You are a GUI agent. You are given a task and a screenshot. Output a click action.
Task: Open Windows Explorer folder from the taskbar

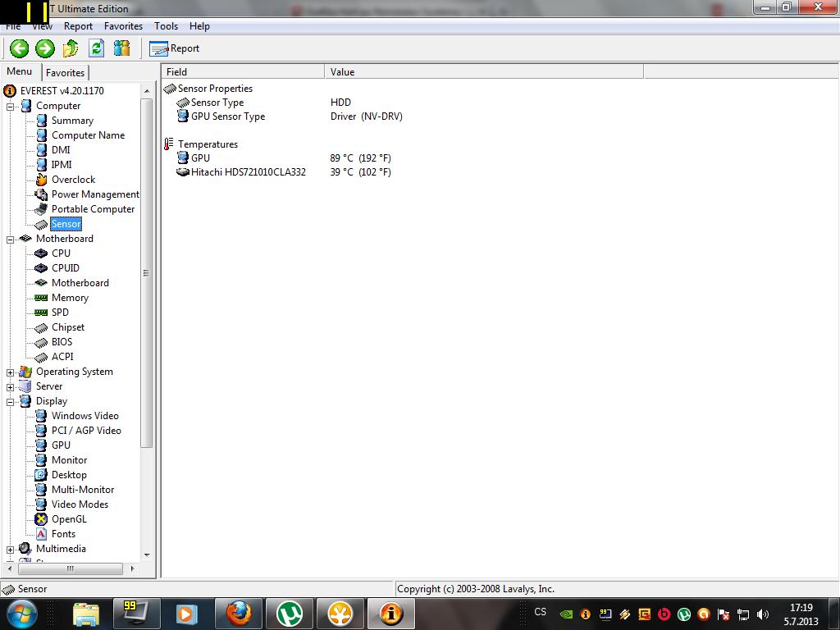coord(85,614)
